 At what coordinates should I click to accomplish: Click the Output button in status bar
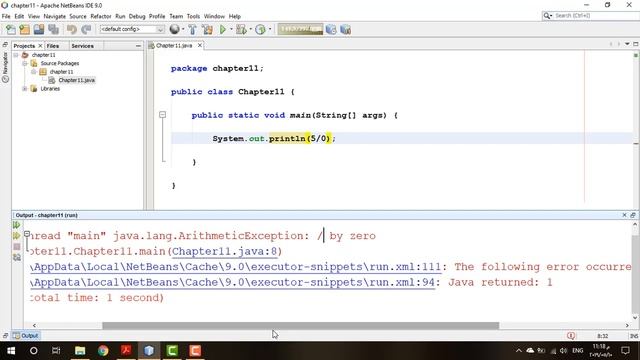25,336
